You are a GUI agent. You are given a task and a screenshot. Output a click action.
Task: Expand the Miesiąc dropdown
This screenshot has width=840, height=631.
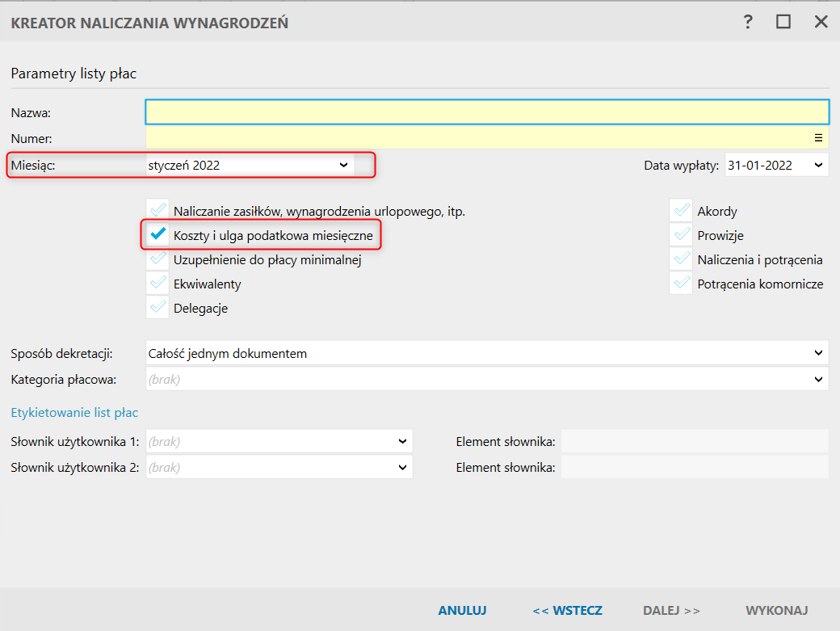(x=343, y=165)
